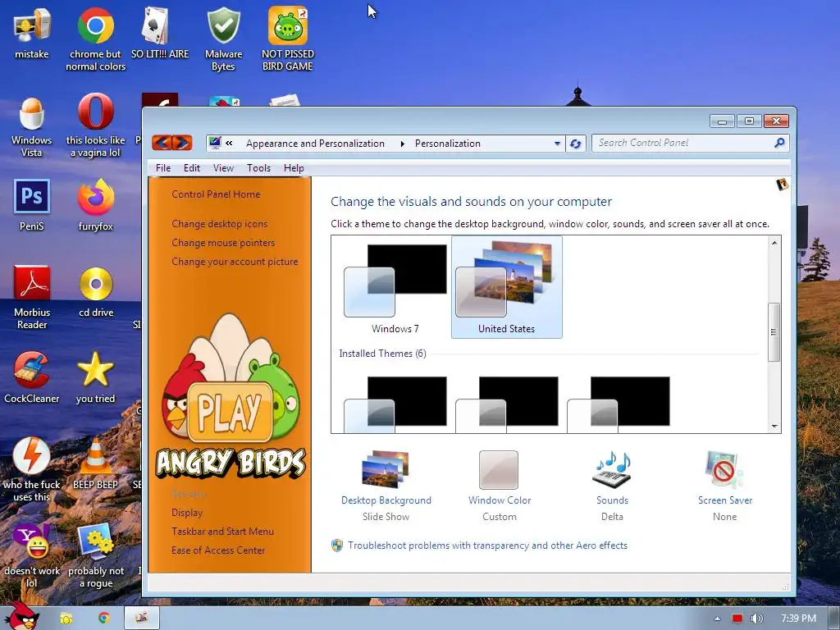This screenshot has width=840, height=630.
Task: Open the yellow folder taskbar icon
Action: (66, 619)
